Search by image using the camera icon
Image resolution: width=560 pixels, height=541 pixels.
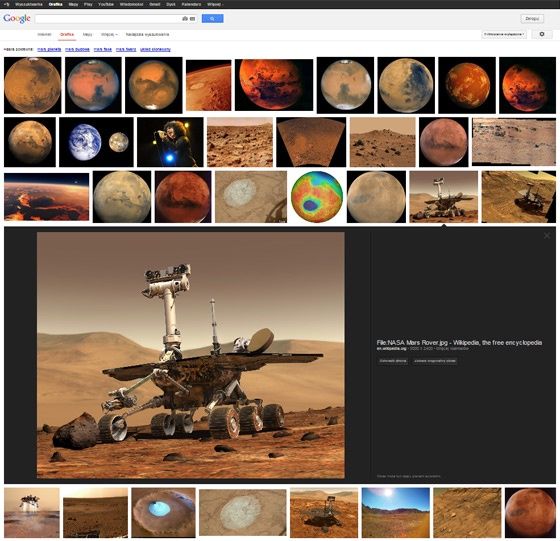pos(185,19)
